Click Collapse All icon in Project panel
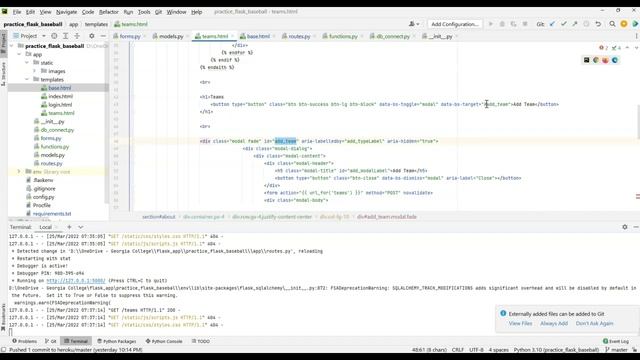 click(x=77, y=36)
